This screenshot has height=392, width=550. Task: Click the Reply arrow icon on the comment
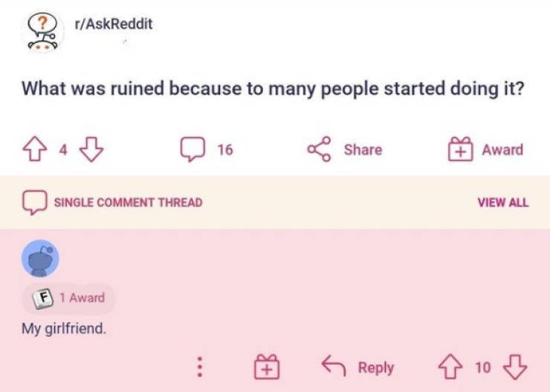point(333,367)
